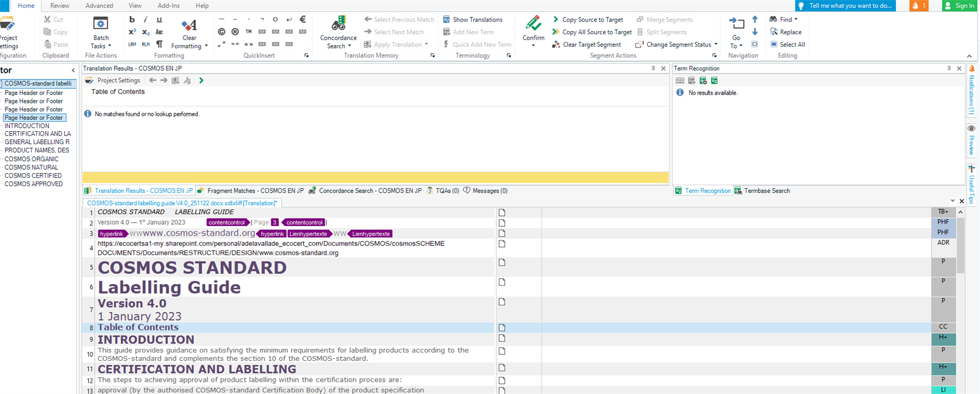Apply bold formatting
Viewport: 980px width, 394px height.
click(132, 20)
